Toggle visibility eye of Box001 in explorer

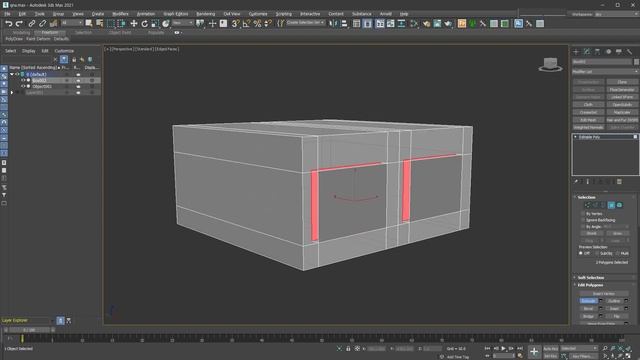point(23,80)
